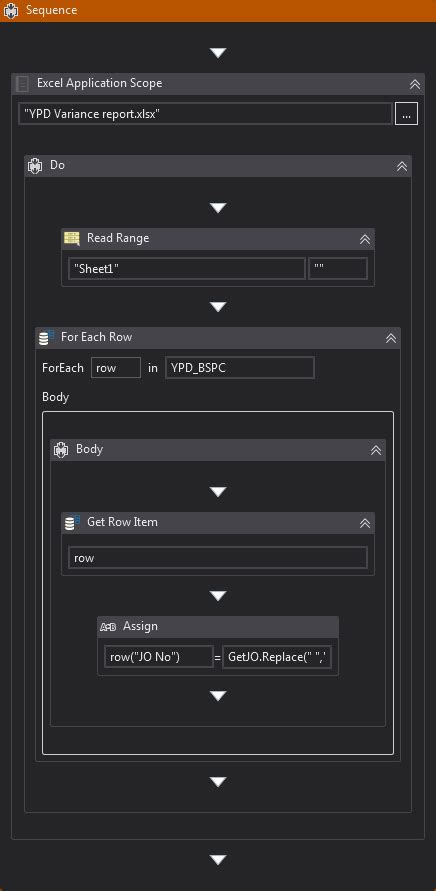Viewport: 436px width, 891px height.
Task: Click the Body sequence icon
Action: point(60,449)
